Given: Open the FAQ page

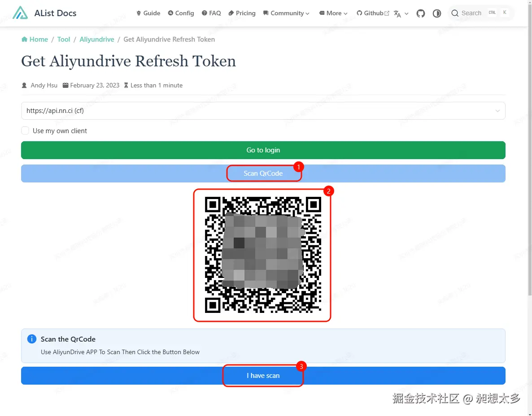Looking at the screenshot, I should point(211,13).
